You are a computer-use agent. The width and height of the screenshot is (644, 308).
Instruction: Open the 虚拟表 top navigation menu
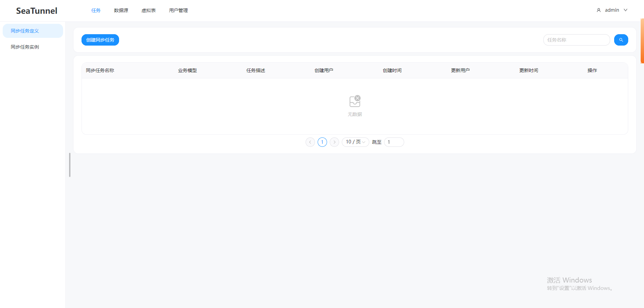pyautogui.click(x=149, y=10)
